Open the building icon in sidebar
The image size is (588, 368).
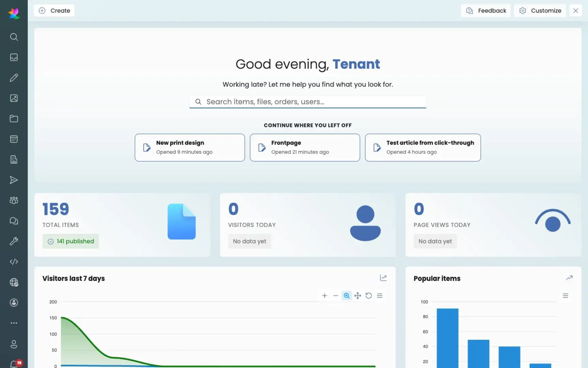14,159
